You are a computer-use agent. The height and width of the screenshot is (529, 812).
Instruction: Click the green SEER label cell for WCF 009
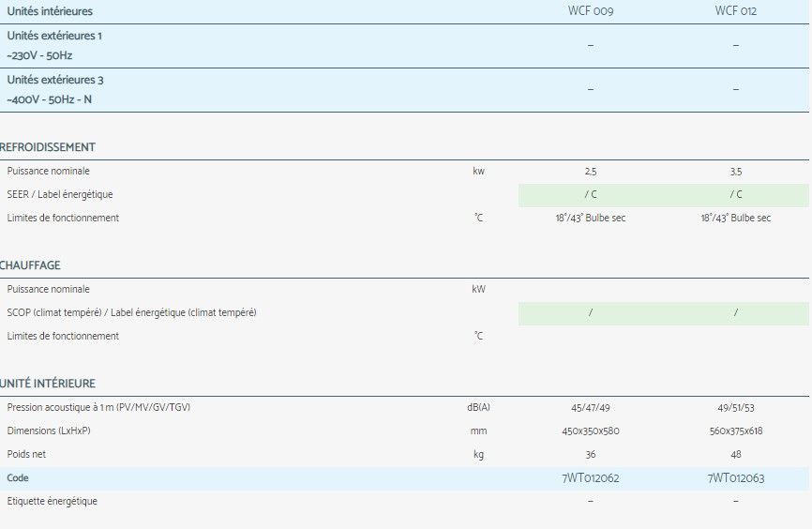[590, 195]
